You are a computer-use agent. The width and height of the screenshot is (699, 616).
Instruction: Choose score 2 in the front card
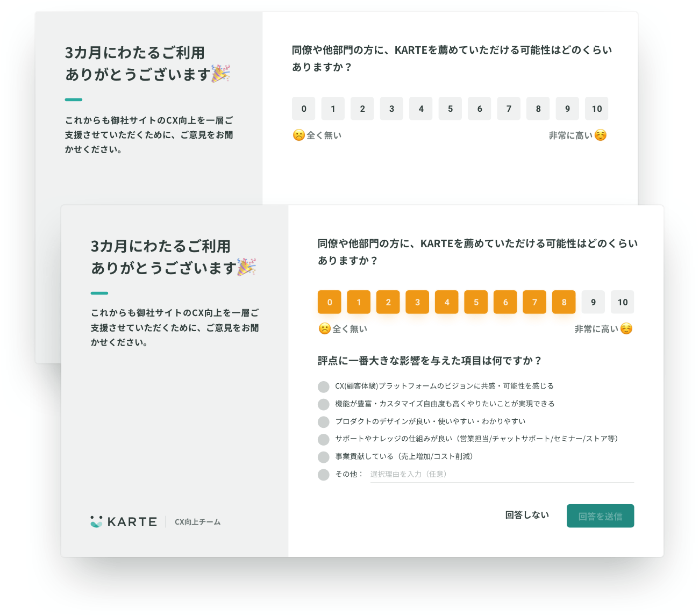(388, 302)
